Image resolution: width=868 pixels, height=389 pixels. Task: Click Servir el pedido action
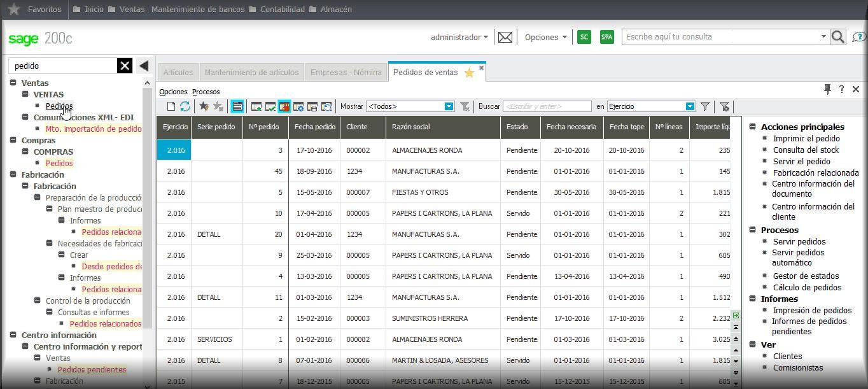pyautogui.click(x=801, y=161)
